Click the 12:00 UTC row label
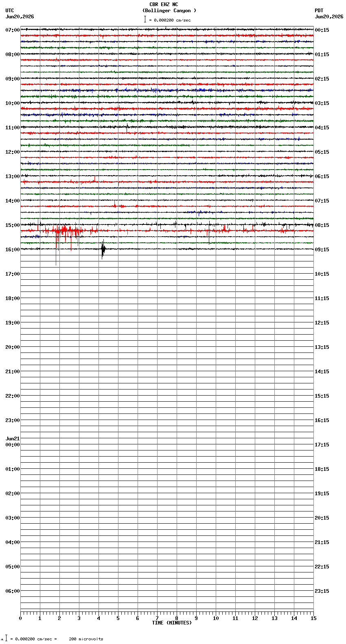This screenshot has height=644, width=346. (x=13, y=152)
